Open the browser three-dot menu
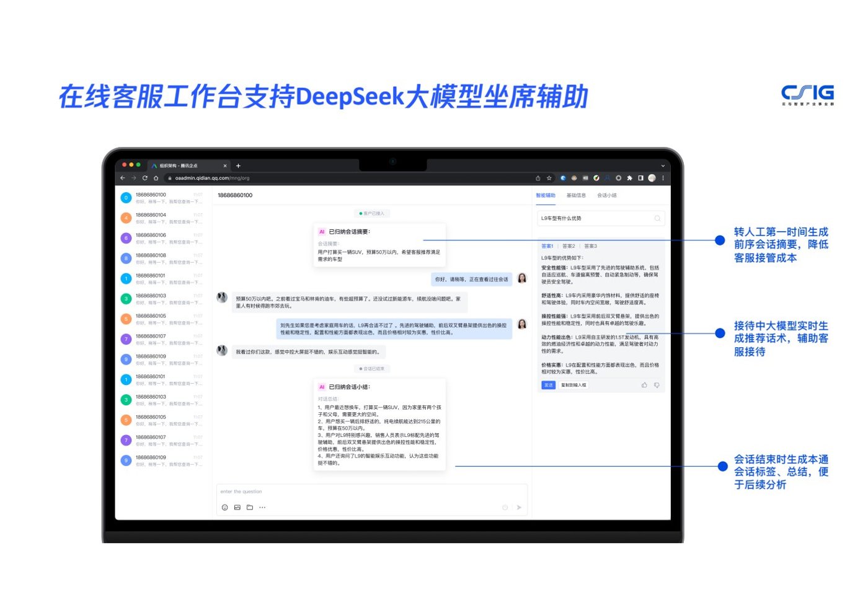Image resolution: width=868 pixels, height=613 pixels. click(663, 178)
